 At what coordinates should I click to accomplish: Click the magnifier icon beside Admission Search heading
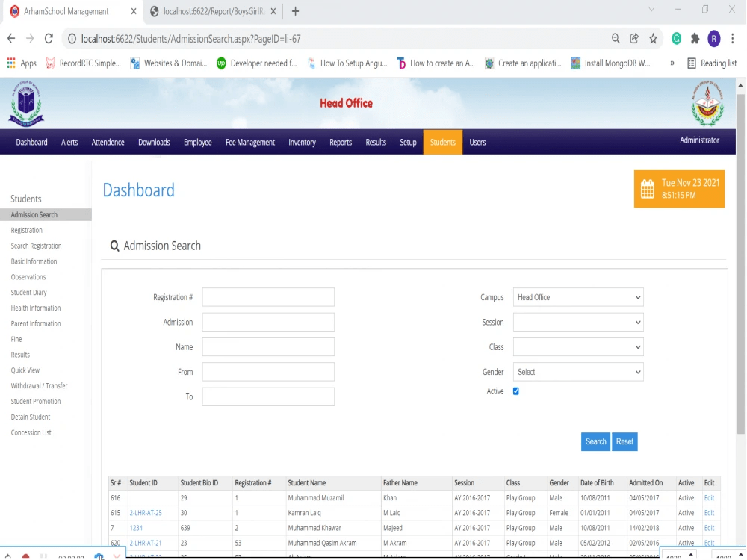click(114, 246)
